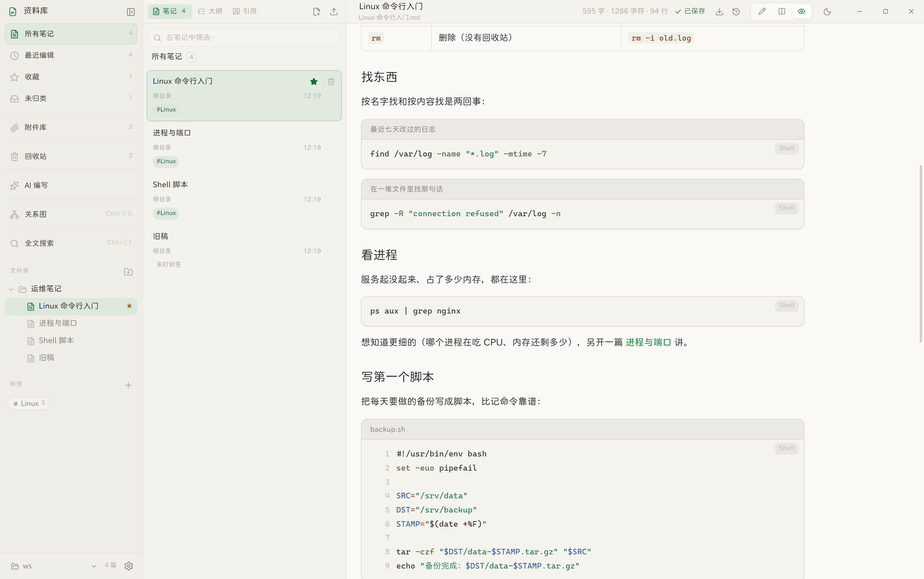Switch to split view mode

pos(782,11)
